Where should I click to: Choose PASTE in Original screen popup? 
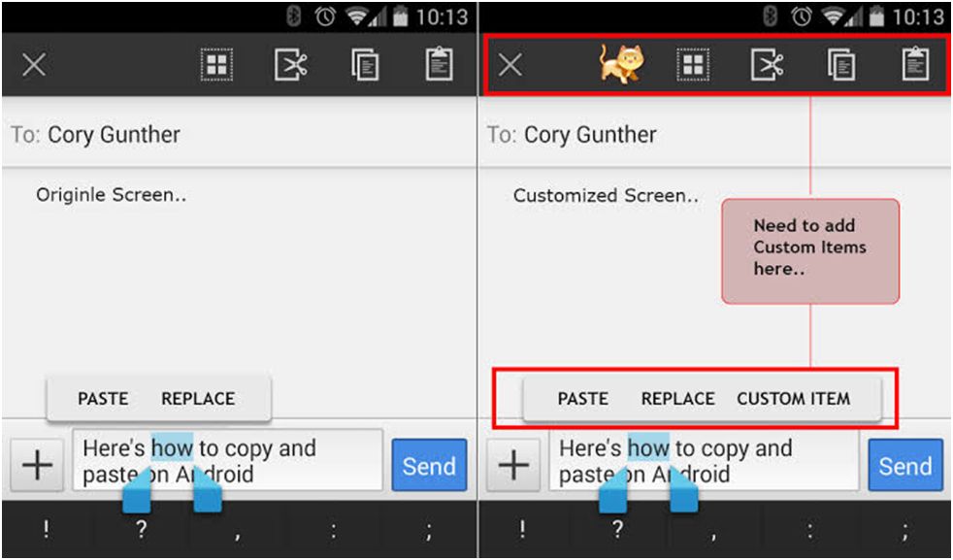pyautogui.click(x=103, y=399)
